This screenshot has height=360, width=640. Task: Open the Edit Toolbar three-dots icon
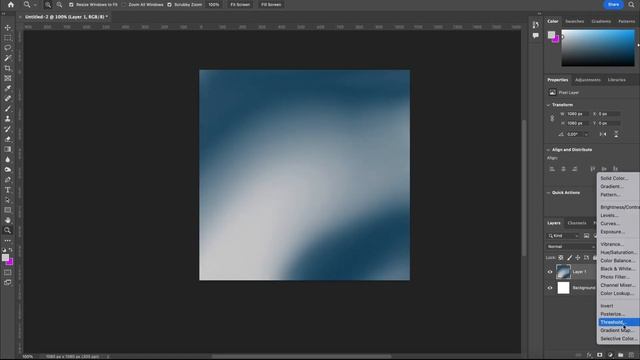click(x=8, y=240)
